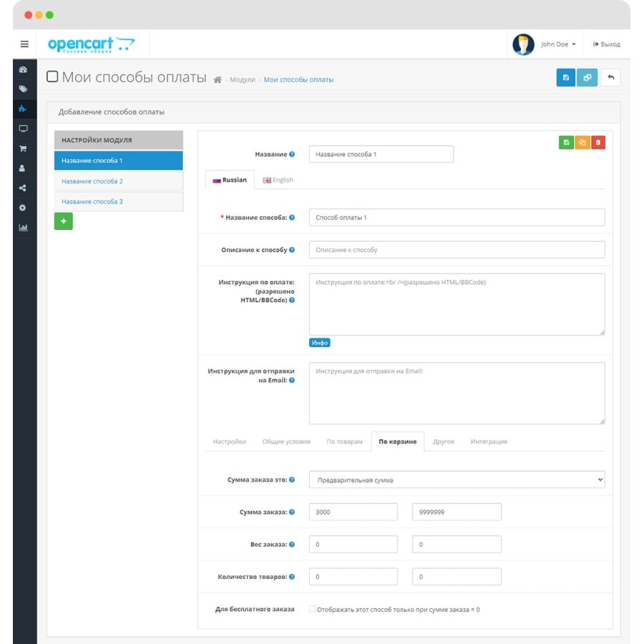Click help icon next to Сумма заказа
This screenshot has height=644, width=644.
292,512
